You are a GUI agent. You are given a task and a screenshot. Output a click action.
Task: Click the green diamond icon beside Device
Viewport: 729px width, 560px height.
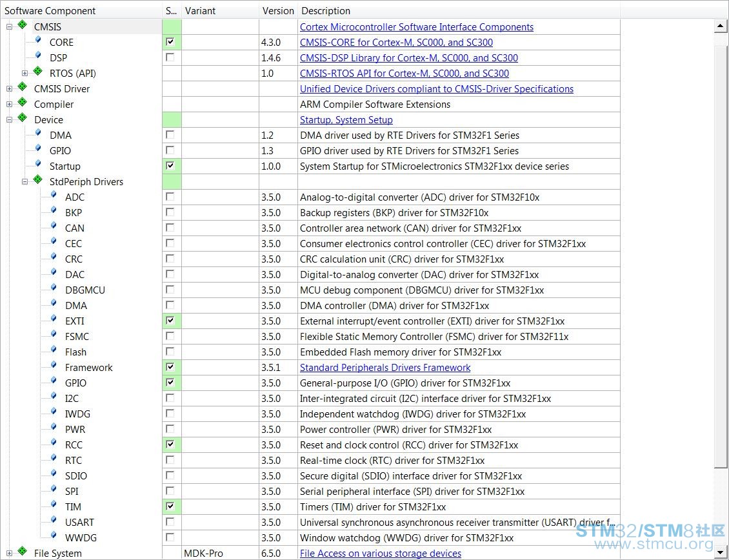pyautogui.click(x=23, y=117)
